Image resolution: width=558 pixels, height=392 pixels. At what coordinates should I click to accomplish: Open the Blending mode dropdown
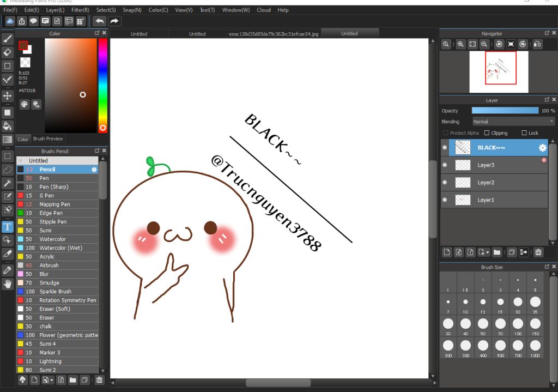513,122
